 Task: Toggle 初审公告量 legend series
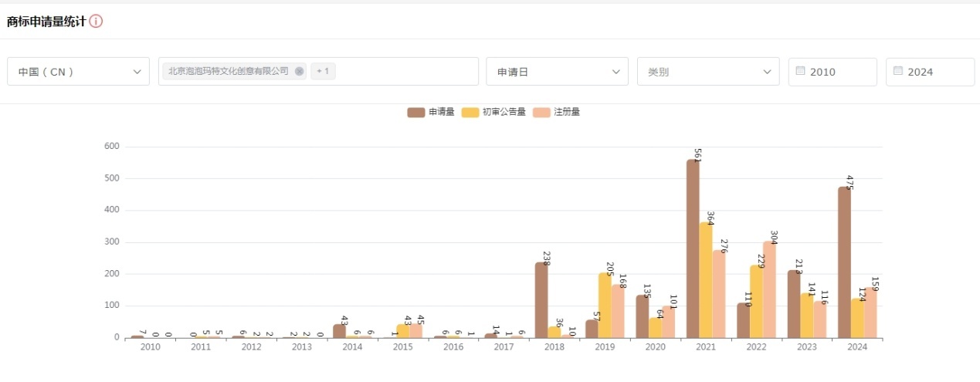click(x=493, y=112)
